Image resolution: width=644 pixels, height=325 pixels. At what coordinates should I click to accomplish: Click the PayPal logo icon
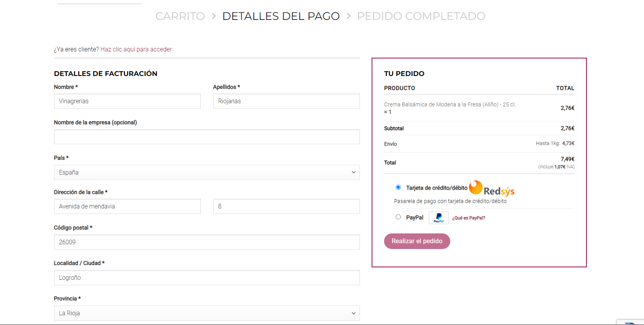pyautogui.click(x=439, y=218)
